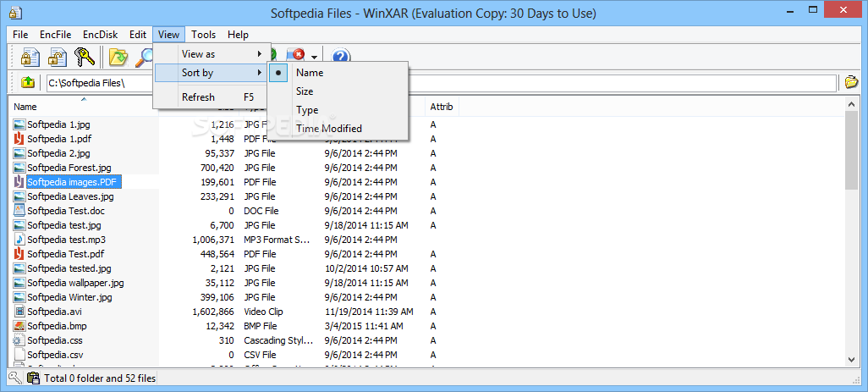Click the Total 0 folder and 52 files status text
Viewport: 868px width, 392px height.
(100, 378)
